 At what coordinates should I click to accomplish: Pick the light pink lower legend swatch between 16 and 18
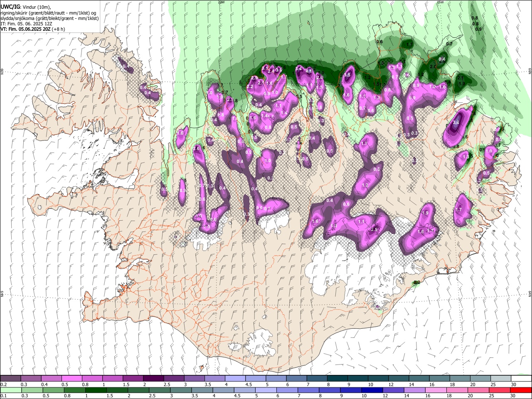(435, 390)
